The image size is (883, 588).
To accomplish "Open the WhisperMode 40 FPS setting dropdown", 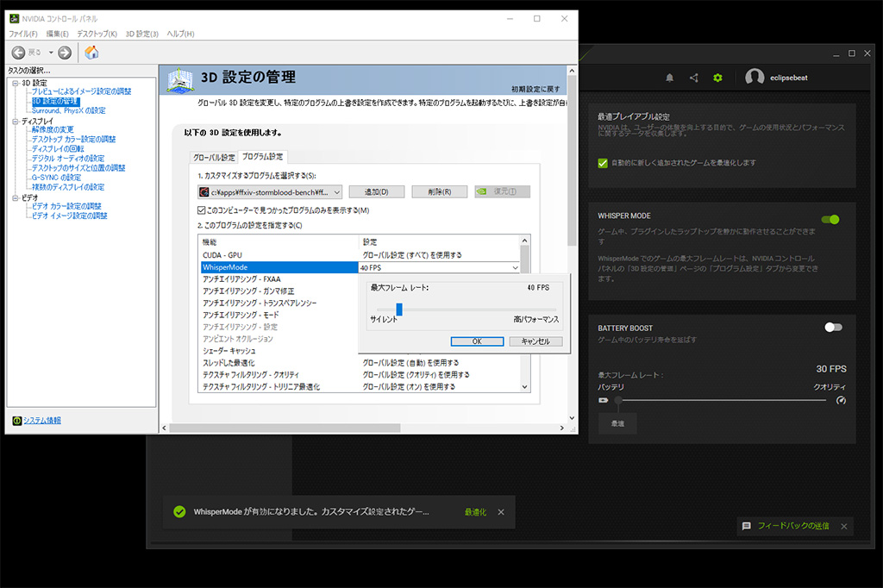I will coord(515,268).
